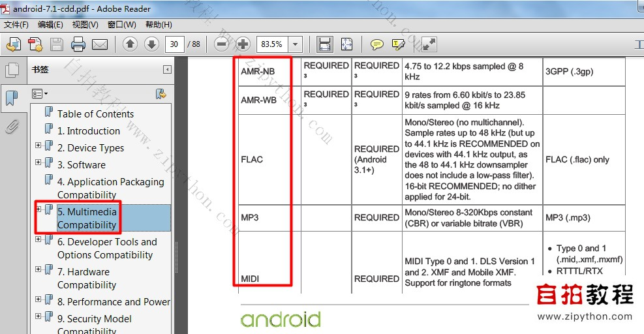Click the AMR-WB table cell
644x334 pixels.
click(269, 100)
